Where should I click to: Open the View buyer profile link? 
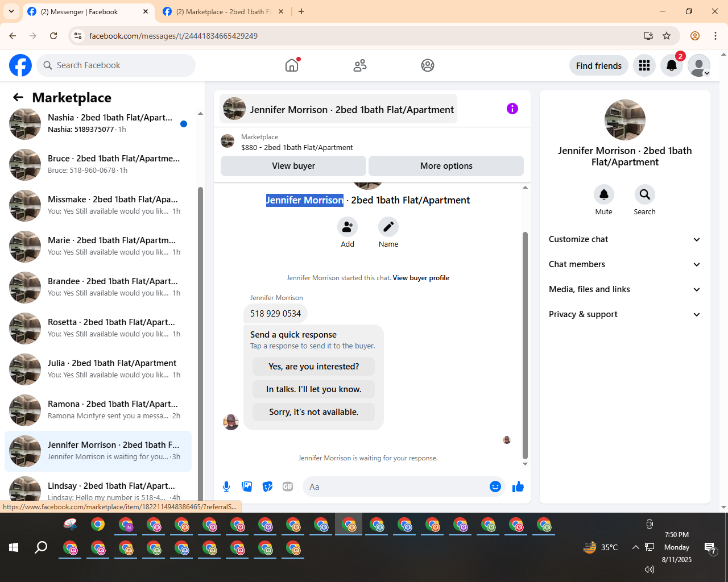tap(421, 278)
